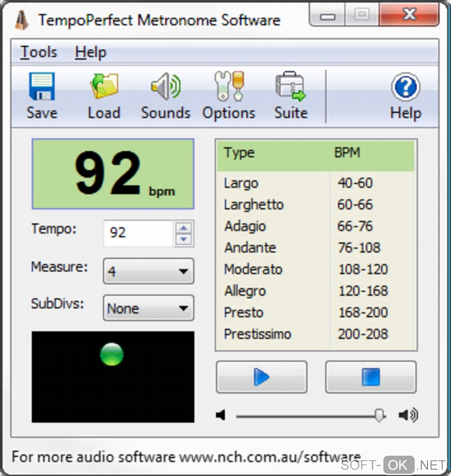
Task: Expand the Measure dropdown
Action: click(149, 271)
